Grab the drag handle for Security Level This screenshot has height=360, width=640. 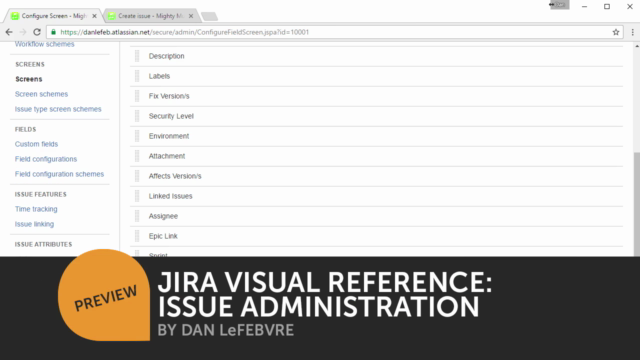(x=137, y=116)
